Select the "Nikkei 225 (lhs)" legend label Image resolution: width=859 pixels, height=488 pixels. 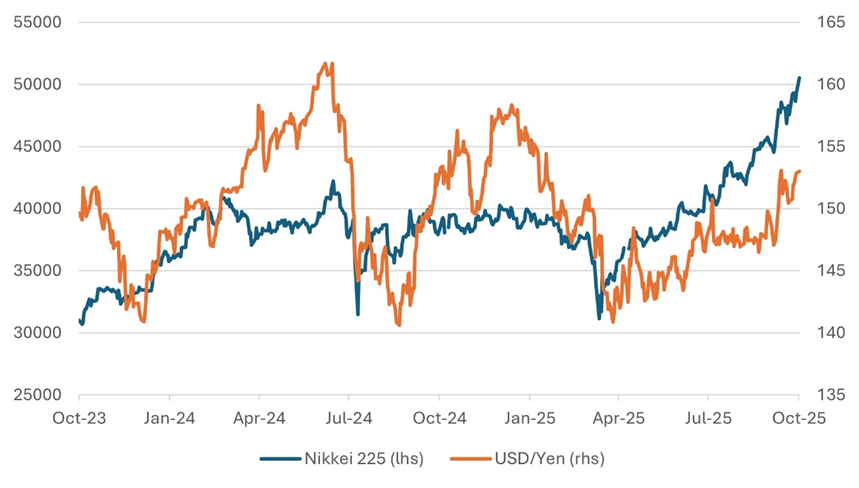tap(363, 459)
